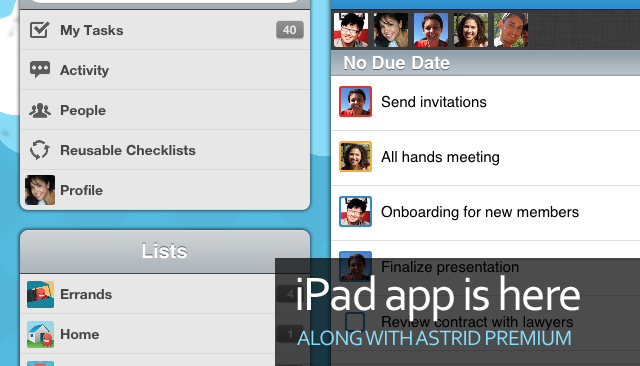Click the Lists section header
This screenshot has width=640, height=366.
click(165, 251)
